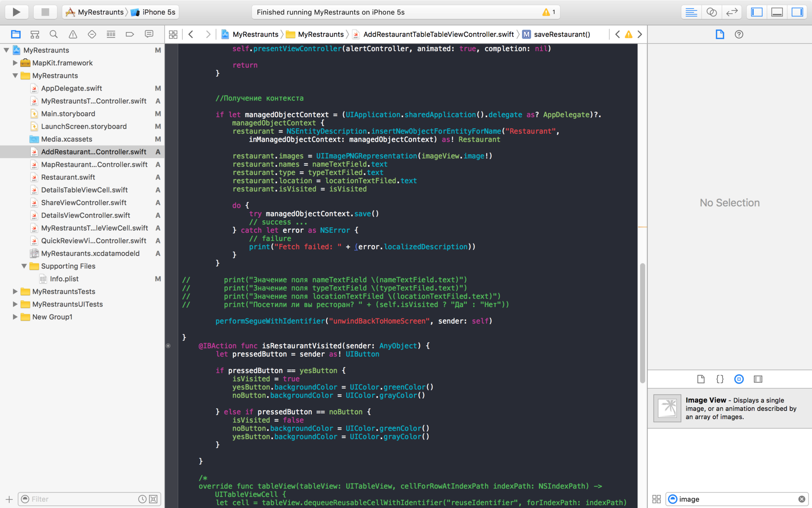The width and height of the screenshot is (812, 508).
Task: Select the Image View library item
Action: 730,408
